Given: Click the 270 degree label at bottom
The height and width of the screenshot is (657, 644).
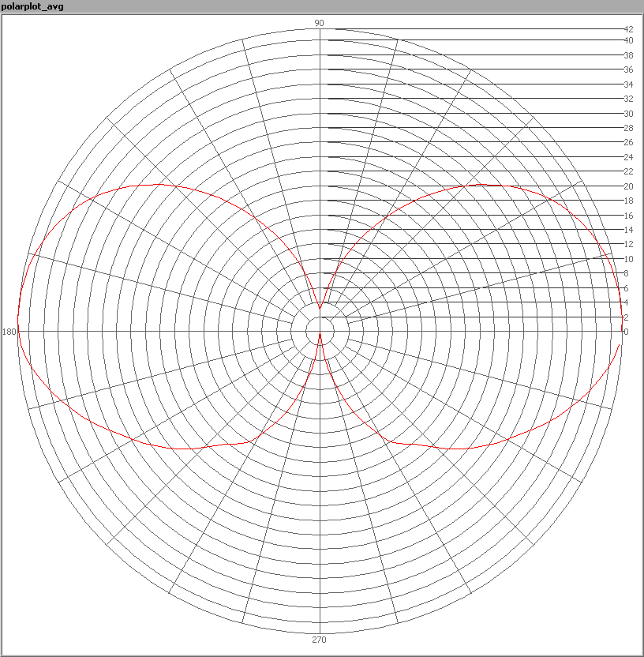Looking at the screenshot, I should [320, 640].
